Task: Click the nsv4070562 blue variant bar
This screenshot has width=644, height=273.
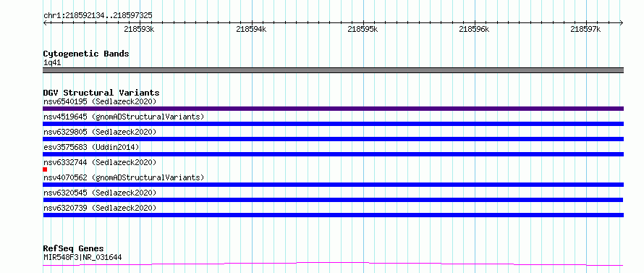Action: (x=333, y=185)
